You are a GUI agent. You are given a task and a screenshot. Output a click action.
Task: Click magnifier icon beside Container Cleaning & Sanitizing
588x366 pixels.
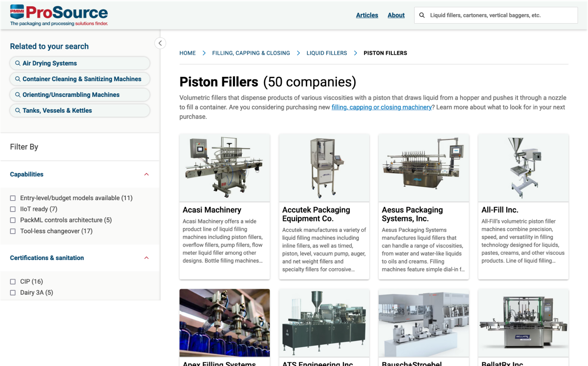coord(18,79)
